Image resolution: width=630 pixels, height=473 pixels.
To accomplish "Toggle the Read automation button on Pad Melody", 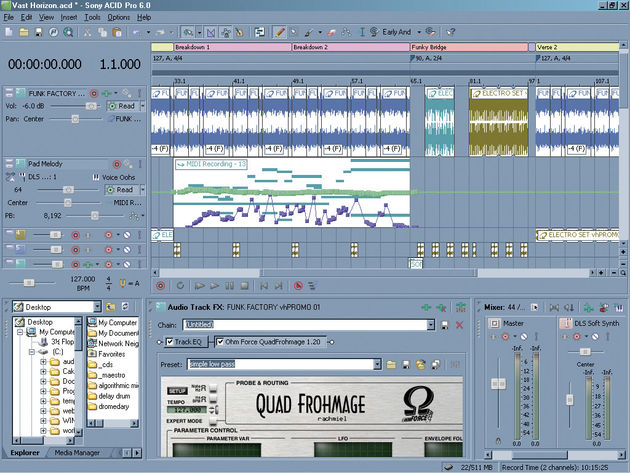I will 121,190.
